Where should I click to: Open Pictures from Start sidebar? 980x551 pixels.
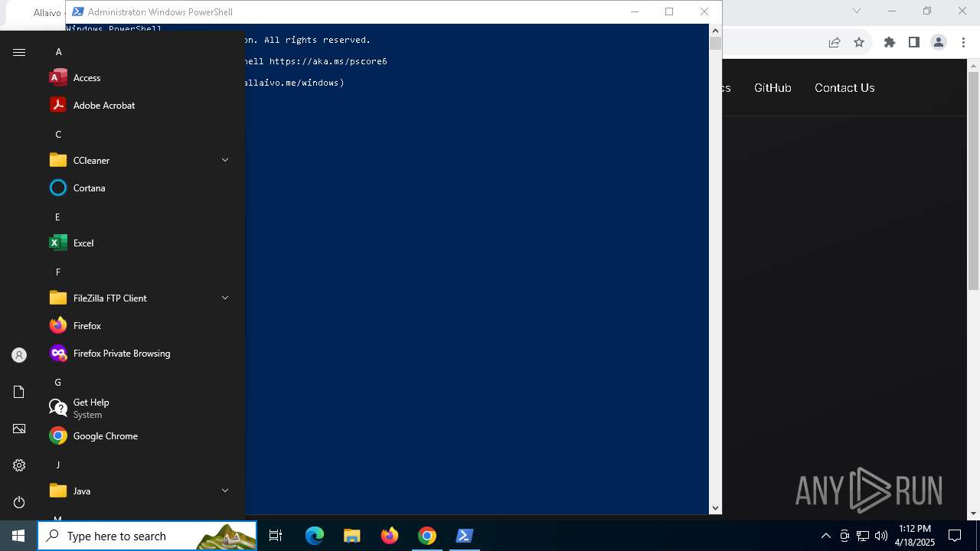coord(19,429)
